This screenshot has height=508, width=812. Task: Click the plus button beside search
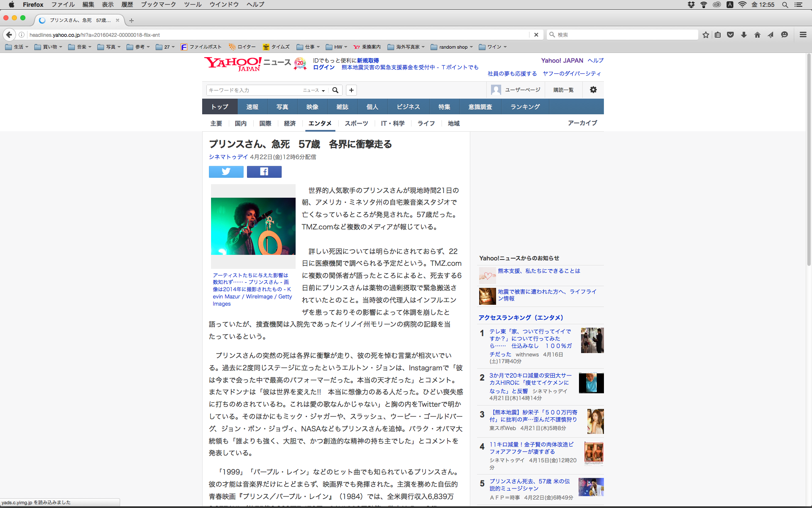351,90
